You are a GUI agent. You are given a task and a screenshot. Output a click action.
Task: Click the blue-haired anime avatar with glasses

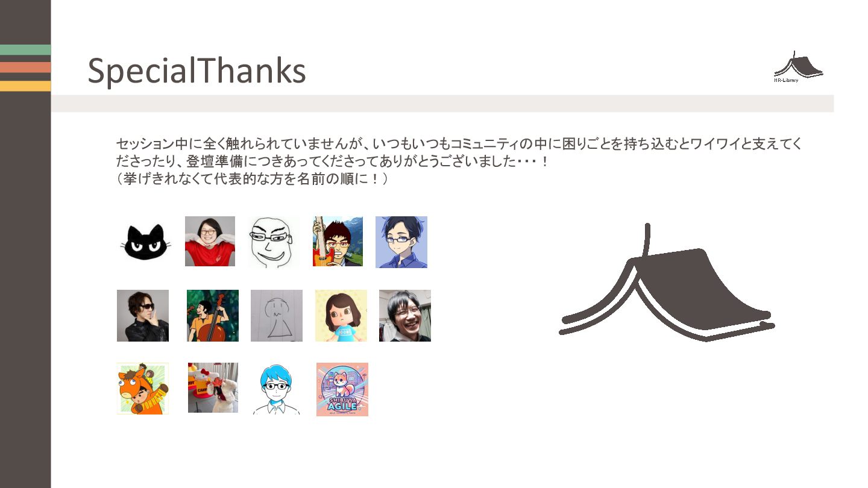pyautogui.click(x=401, y=242)
